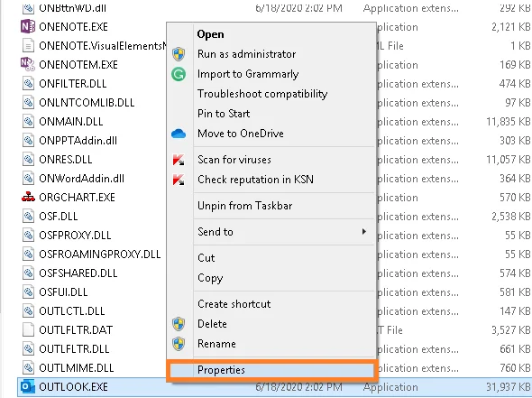Click shield icon next to Run as administrator

pyautogui.click(x=179, y=54)
